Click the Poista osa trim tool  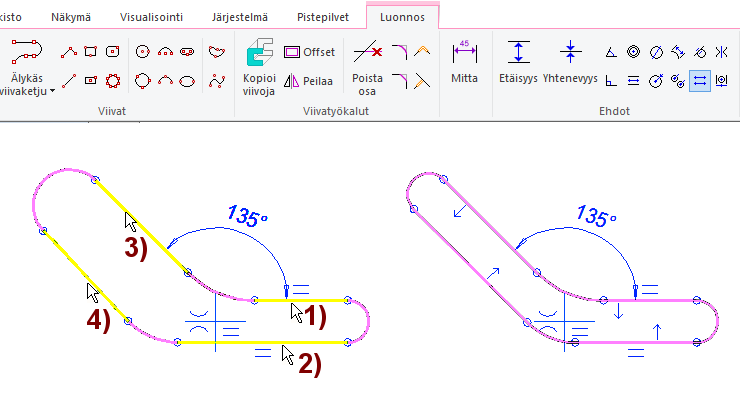tap(367, 68)
